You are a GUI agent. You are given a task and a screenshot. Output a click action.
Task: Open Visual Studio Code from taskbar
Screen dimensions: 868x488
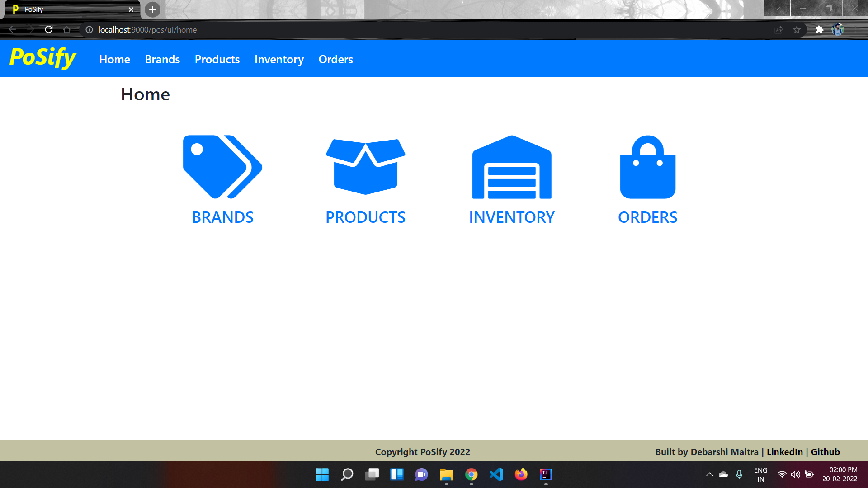pos(496,474)
